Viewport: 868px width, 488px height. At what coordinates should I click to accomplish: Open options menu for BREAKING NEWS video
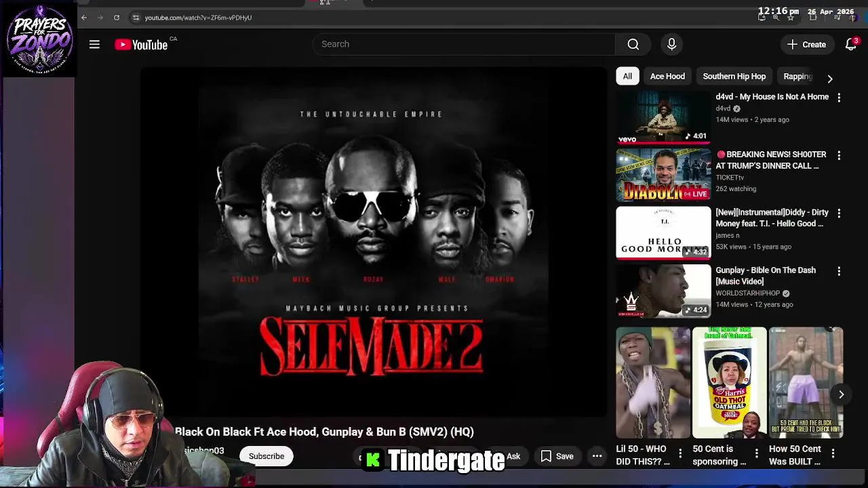pos(839,155)
